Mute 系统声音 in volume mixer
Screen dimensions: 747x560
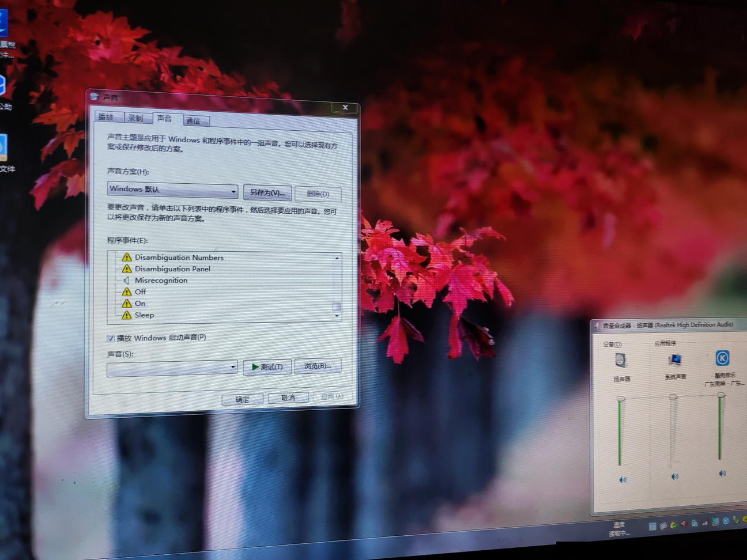675,476
